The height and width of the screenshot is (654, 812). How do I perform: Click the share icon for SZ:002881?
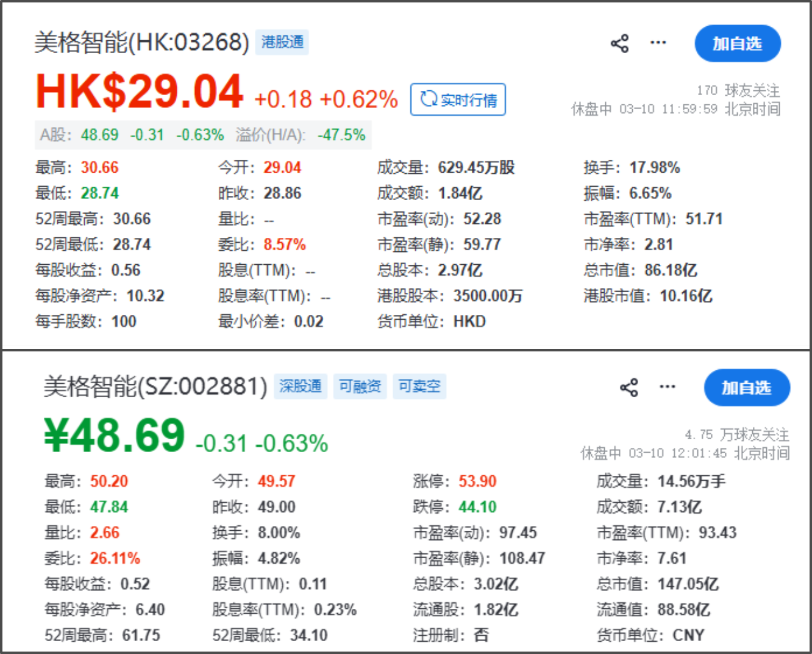629,387
